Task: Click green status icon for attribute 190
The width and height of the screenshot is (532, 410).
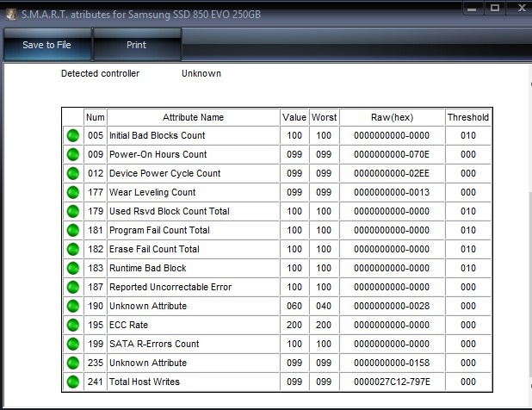Action: (x=73, y=306)
